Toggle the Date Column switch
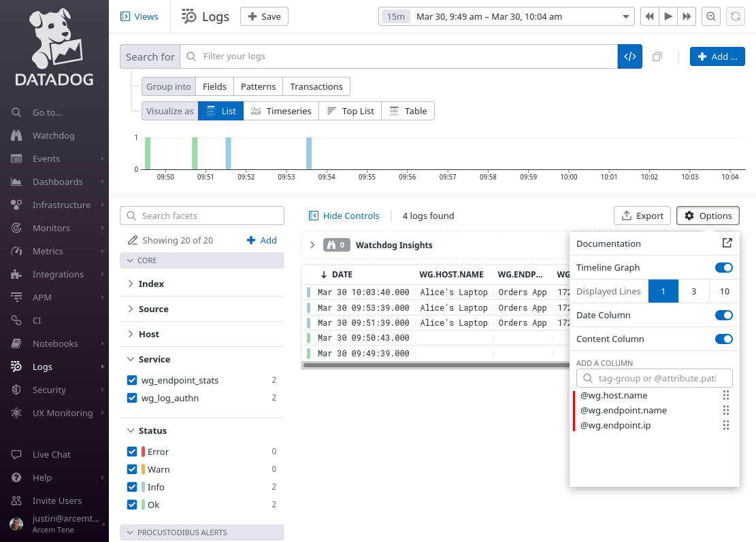The image size is (756, 542). click(724, 315)
